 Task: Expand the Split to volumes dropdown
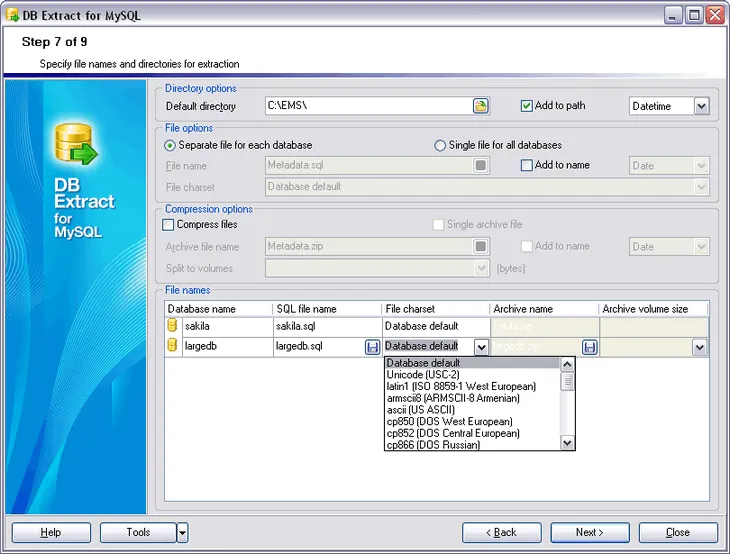click(x=481, y=268)
